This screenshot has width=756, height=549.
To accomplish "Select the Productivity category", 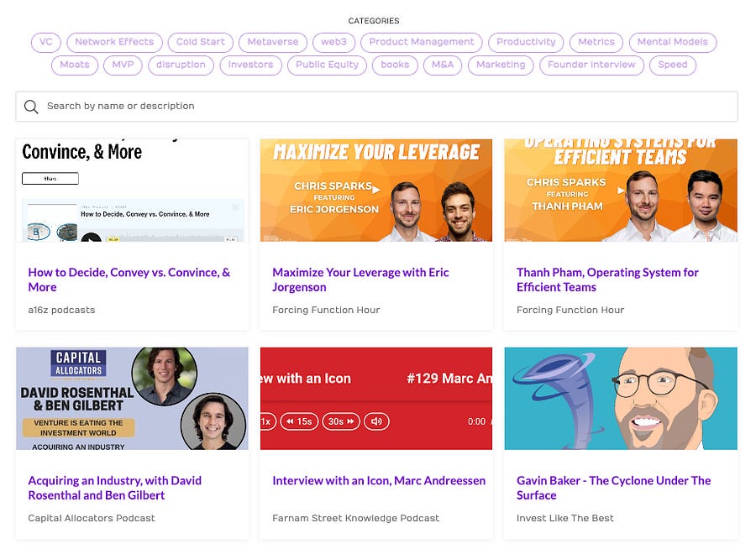I will tap(526, 42).
